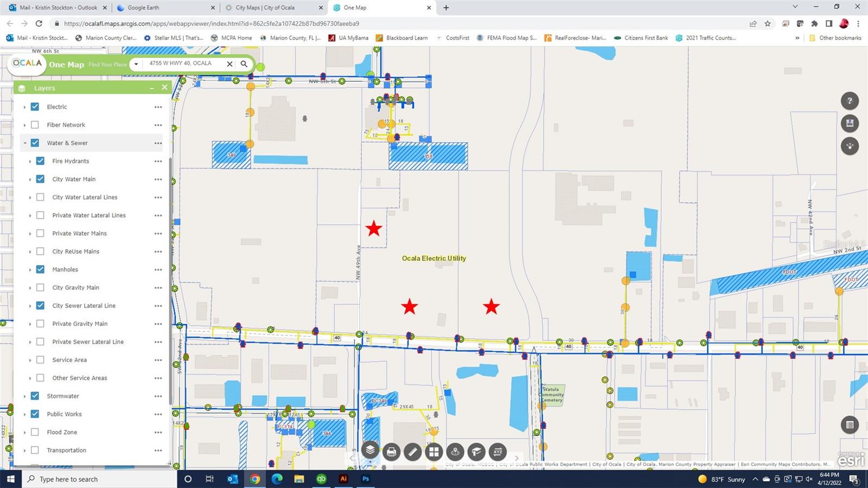Click the Share widget on the map

coord(850,145)
